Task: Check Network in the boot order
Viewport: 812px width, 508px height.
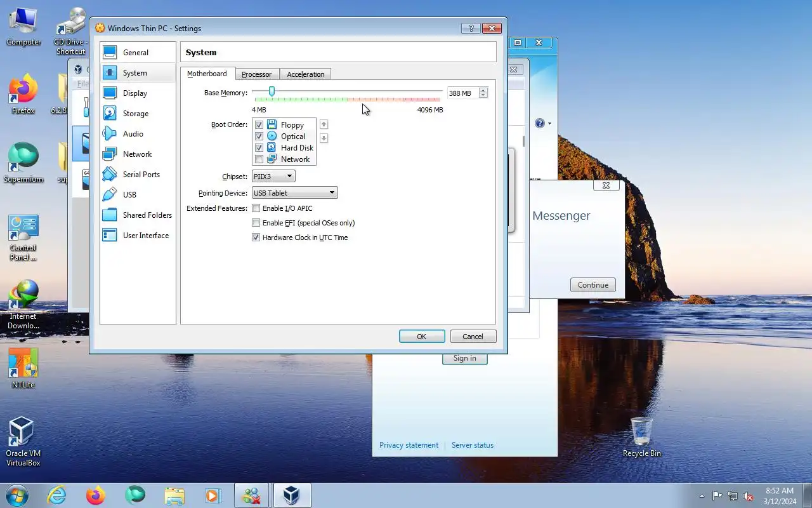Action: coord(259,159)
